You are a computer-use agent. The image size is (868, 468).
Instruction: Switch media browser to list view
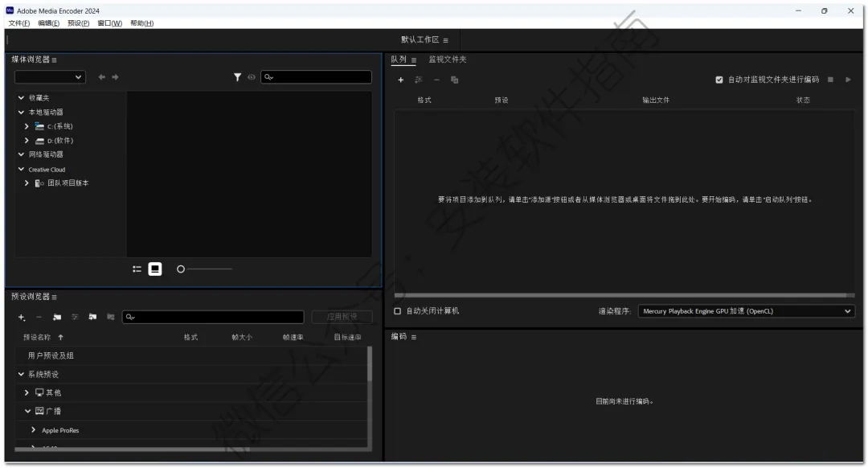pyautogui.click(x=137, y=269)
